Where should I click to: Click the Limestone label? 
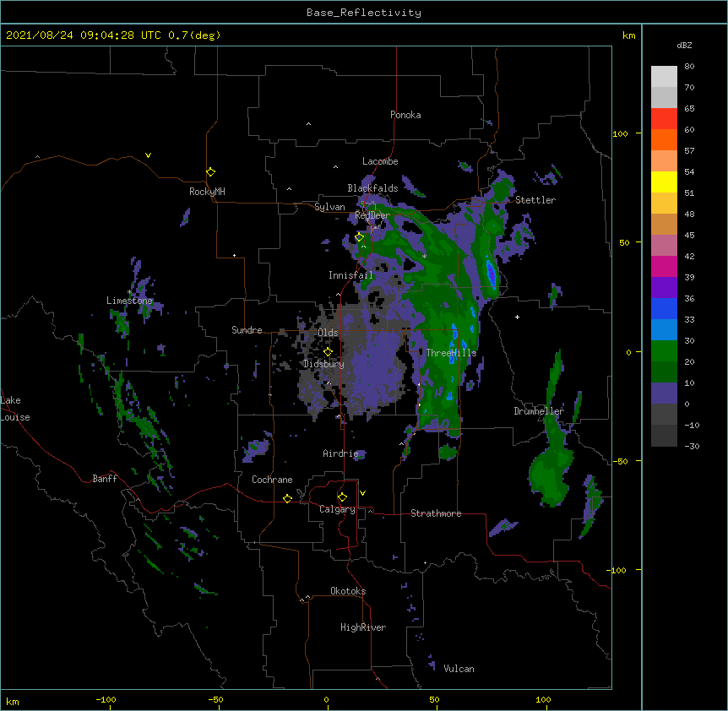pos(129,301)
